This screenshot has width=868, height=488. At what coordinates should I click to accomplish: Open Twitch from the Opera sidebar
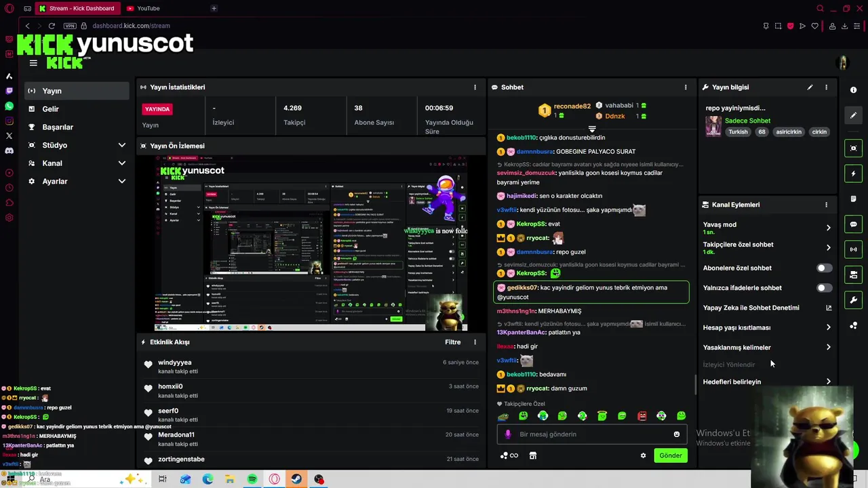click(x=9, y=91)
